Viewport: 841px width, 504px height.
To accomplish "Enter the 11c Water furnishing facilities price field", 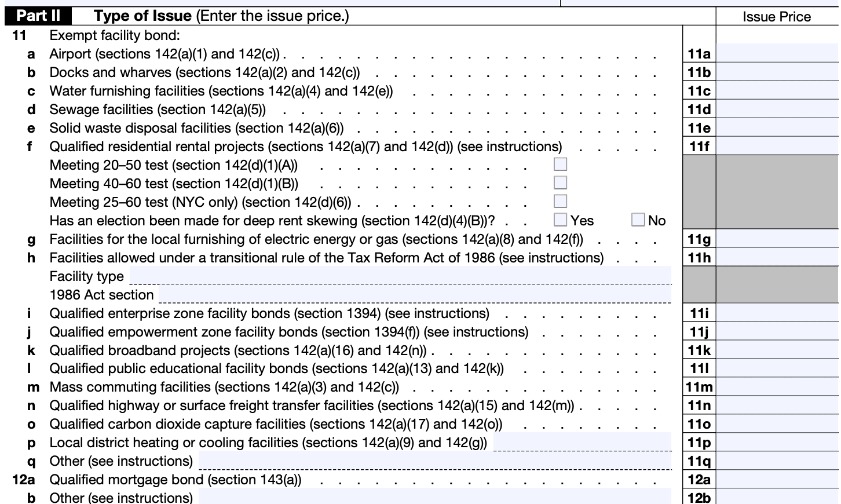I will [x=777, y=90].
